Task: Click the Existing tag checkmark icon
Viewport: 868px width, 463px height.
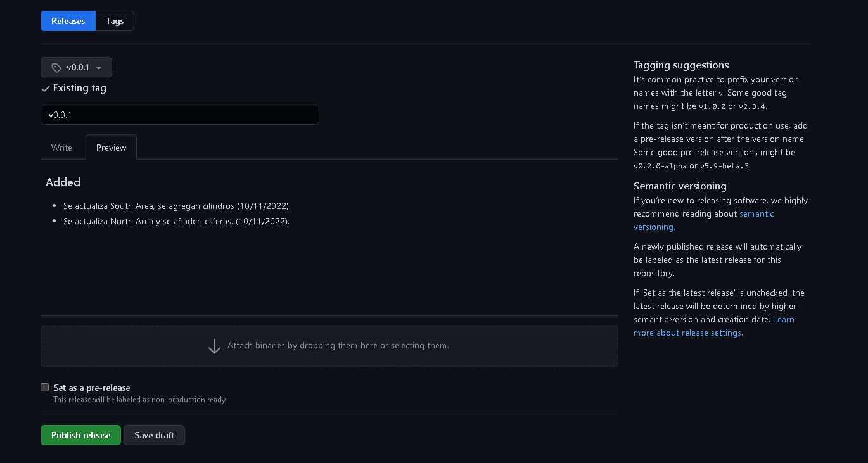Action: (46, 89)
